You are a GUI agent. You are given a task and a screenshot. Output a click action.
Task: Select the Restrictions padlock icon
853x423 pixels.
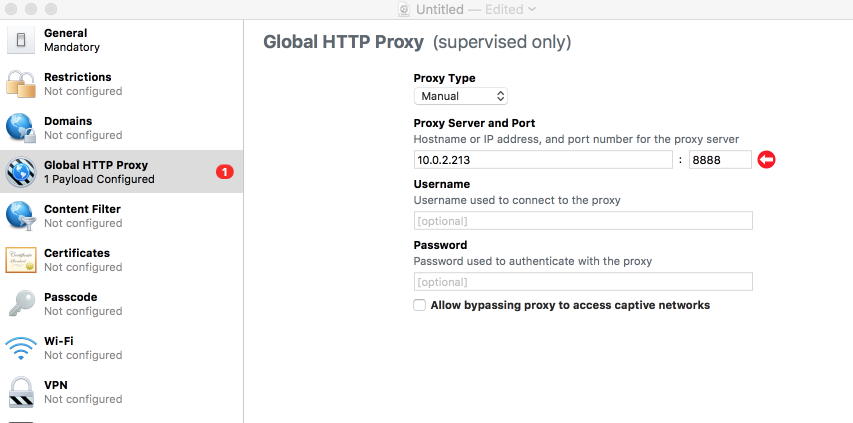[20, 84]
